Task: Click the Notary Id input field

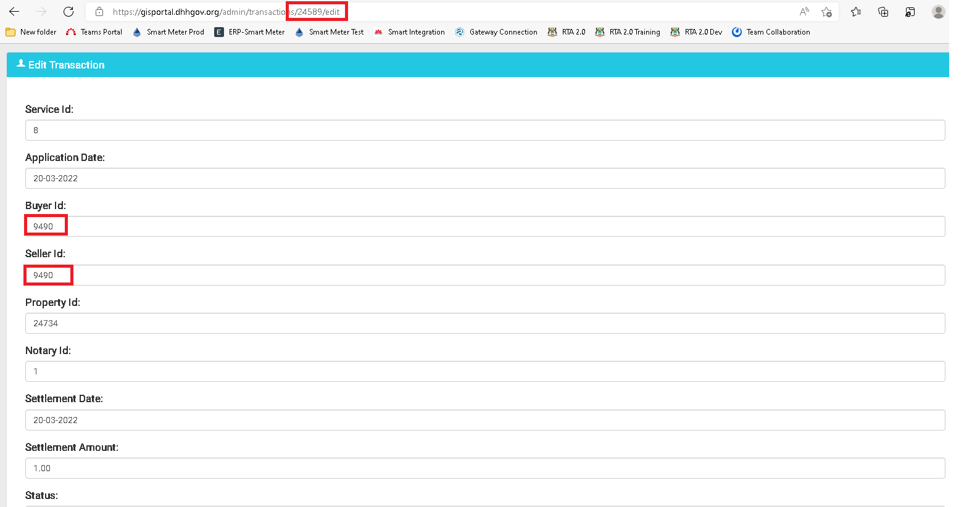Action: tap(485, 371)
